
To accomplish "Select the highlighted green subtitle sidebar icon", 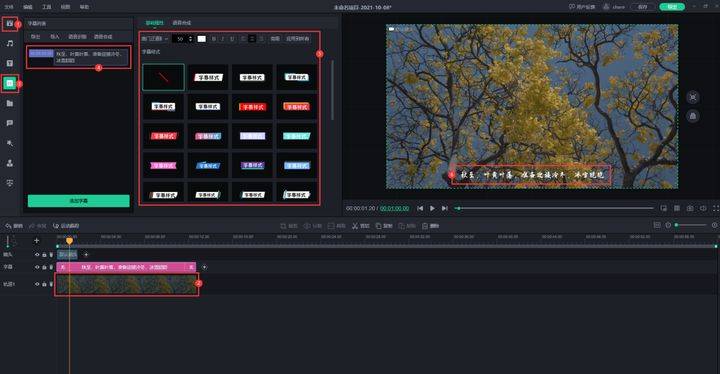I will [10, 83].
